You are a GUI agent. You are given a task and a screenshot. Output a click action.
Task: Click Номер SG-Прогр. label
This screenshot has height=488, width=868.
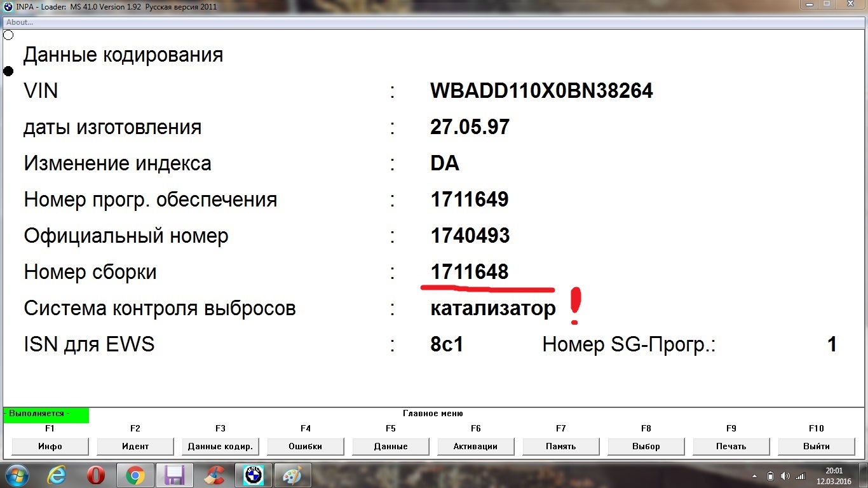629,345
